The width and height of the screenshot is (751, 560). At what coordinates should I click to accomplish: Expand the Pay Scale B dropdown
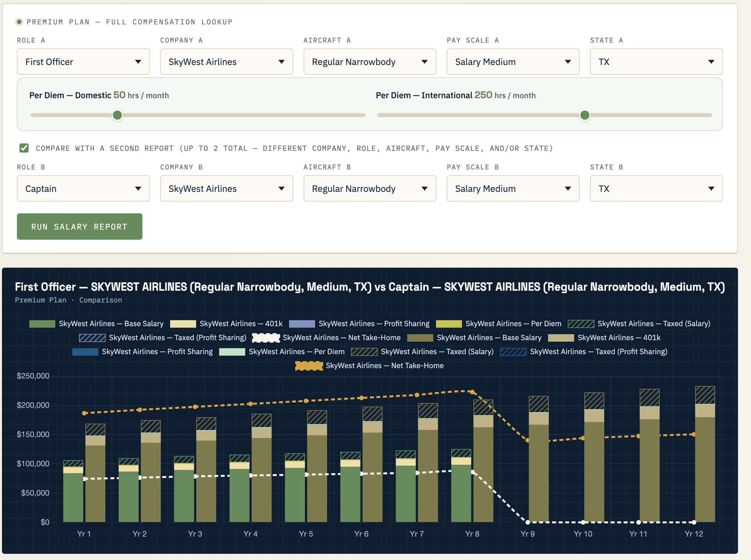pyautogui.click(x=513, y=189)
